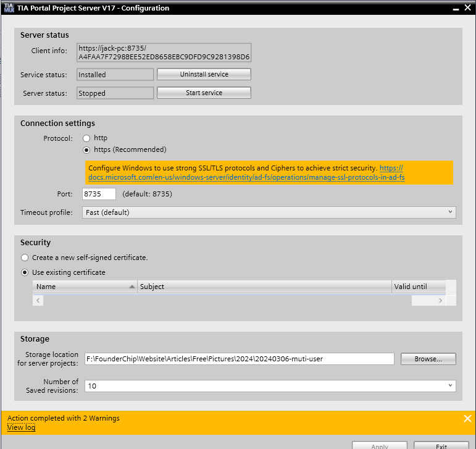Image resolution: width=476 pixels, height=449 pixels.
Task: Click the TIA MUX application icon in title bar
Action: (x=9, y=8)
